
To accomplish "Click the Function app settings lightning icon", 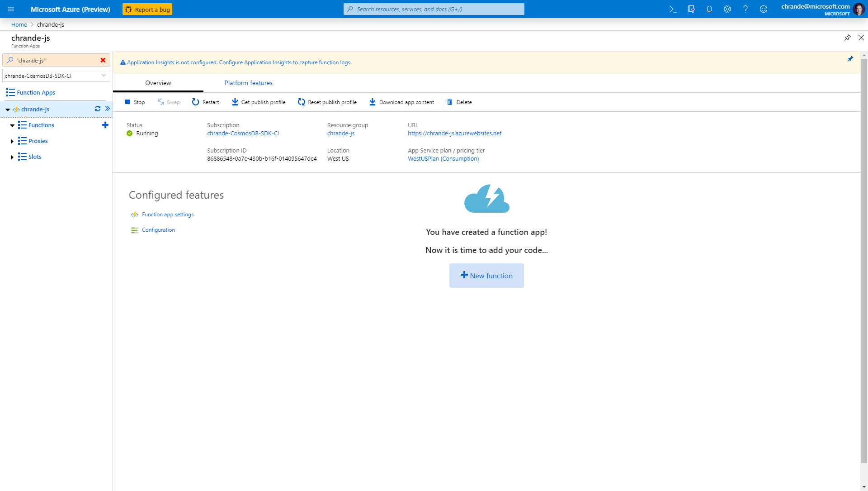I will point(134,215).
